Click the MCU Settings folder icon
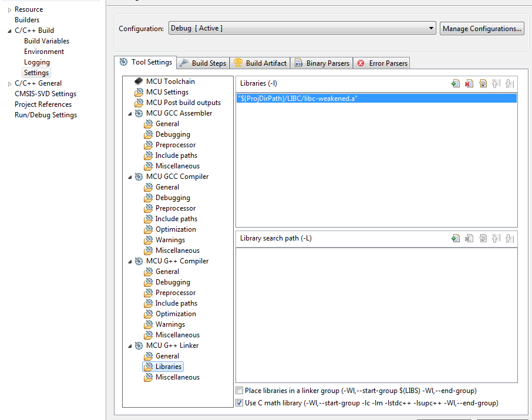 point(139,92)
